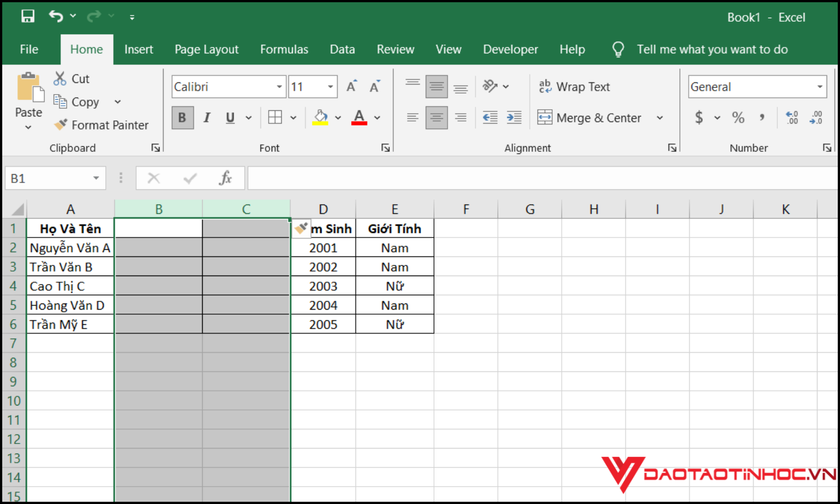Click the cell containing Nguyễn Văn A
The height and width of the screenshot is (504, 840).
(70, 247)
